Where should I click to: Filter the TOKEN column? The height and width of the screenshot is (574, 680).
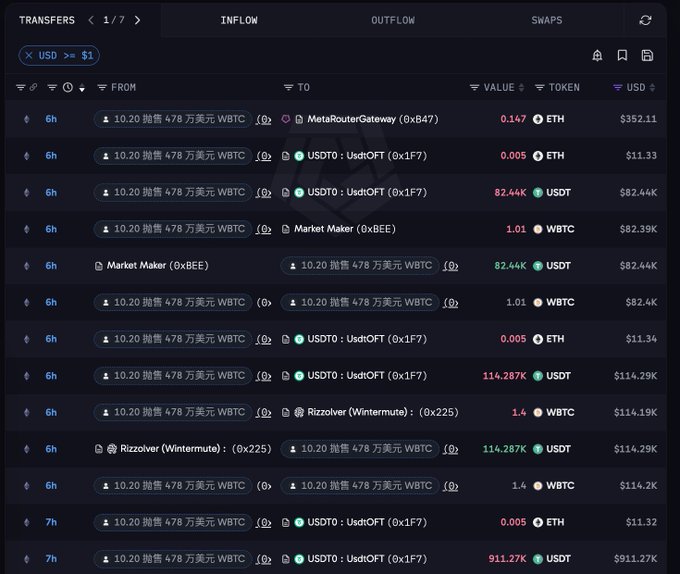(x=539, y=88)
